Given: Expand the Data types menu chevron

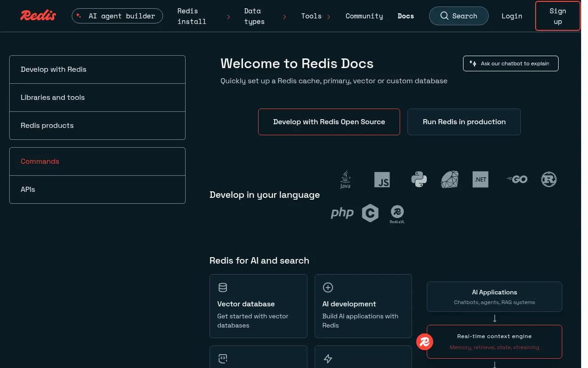Looking at the screenshot, I should click(x=285, y=17).
